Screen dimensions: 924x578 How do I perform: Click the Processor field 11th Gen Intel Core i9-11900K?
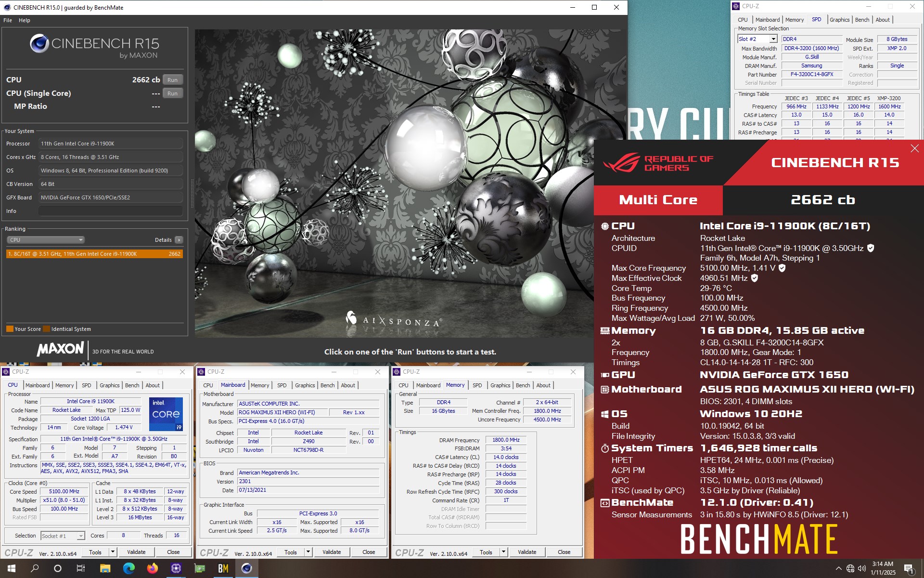111,144
